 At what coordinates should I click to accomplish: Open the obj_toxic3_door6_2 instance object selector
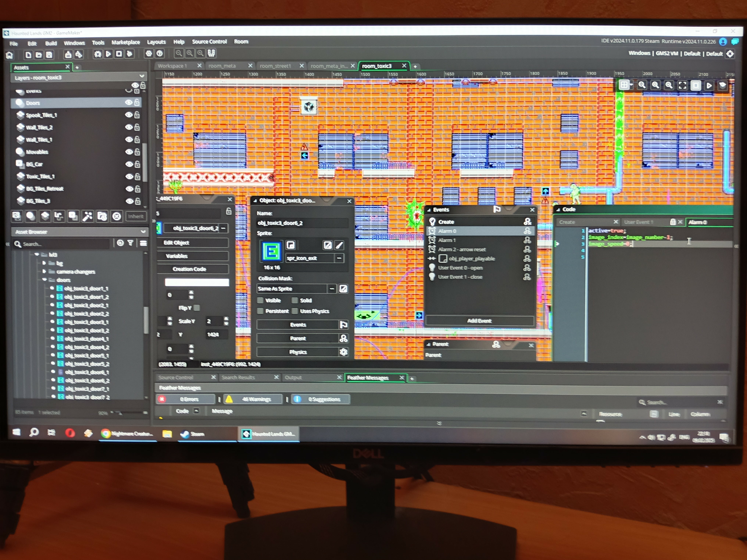coord(196,228)
